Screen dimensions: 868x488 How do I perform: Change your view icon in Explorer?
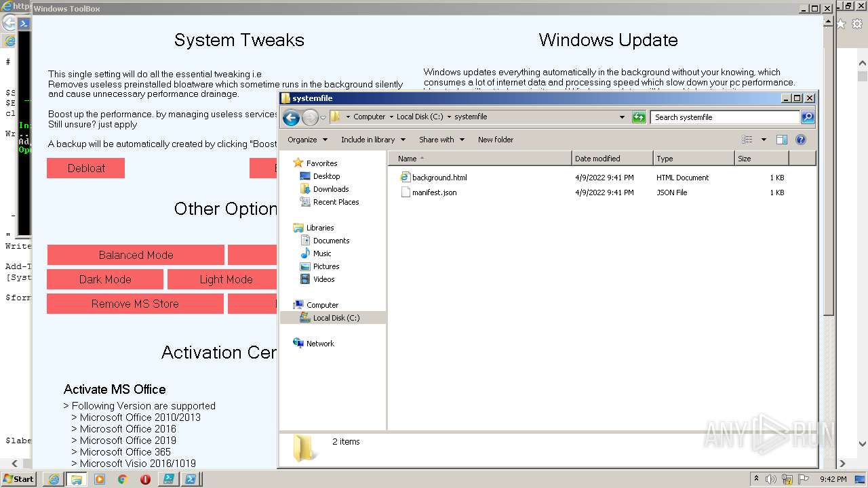747,140
